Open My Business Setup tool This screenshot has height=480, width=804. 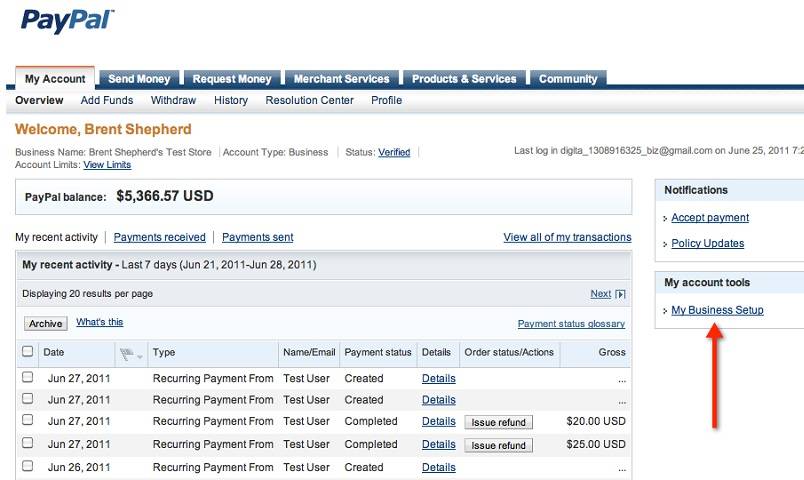coord(717,310)
